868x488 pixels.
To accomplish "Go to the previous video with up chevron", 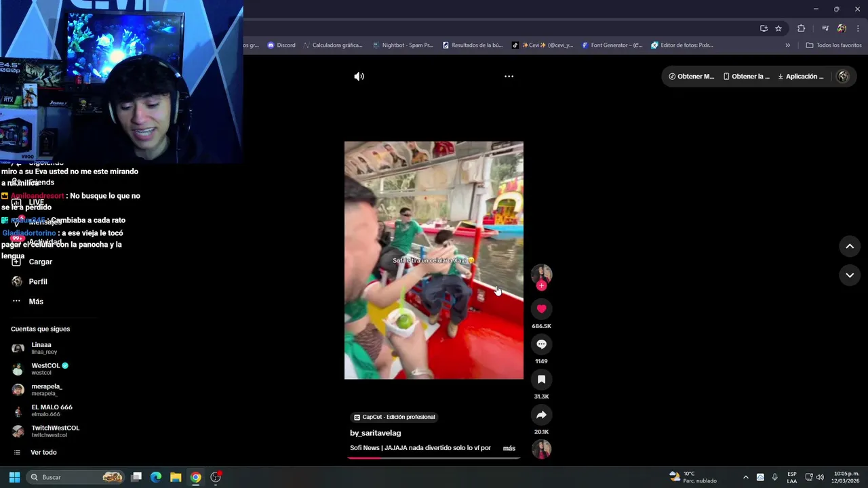I will [x=850, y=247].
